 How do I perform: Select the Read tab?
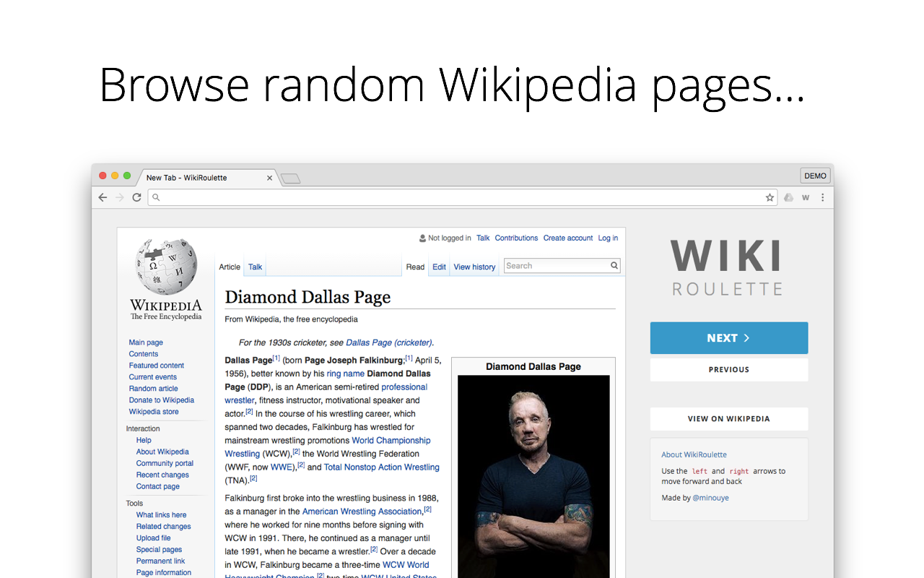[x=415, y=267]
